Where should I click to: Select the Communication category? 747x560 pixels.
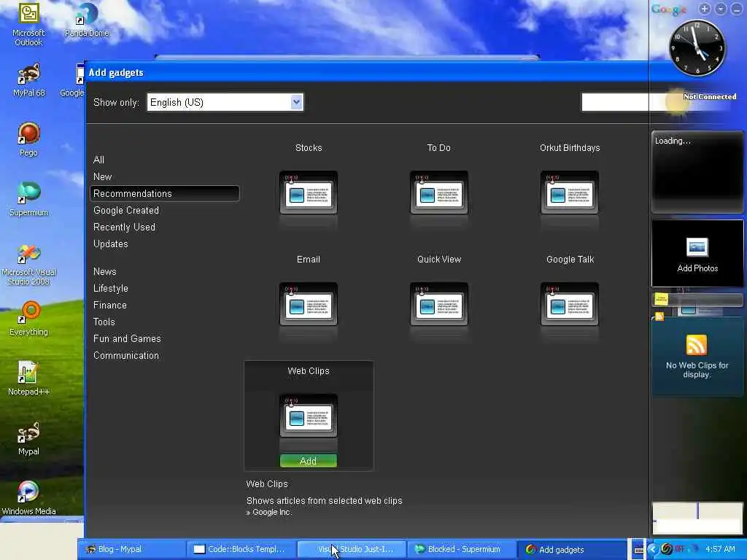125,355
